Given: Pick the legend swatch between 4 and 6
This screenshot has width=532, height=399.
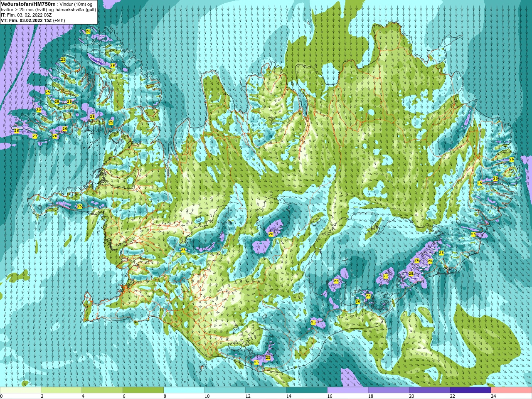Looking at the screenshot, I should [102, 390].
